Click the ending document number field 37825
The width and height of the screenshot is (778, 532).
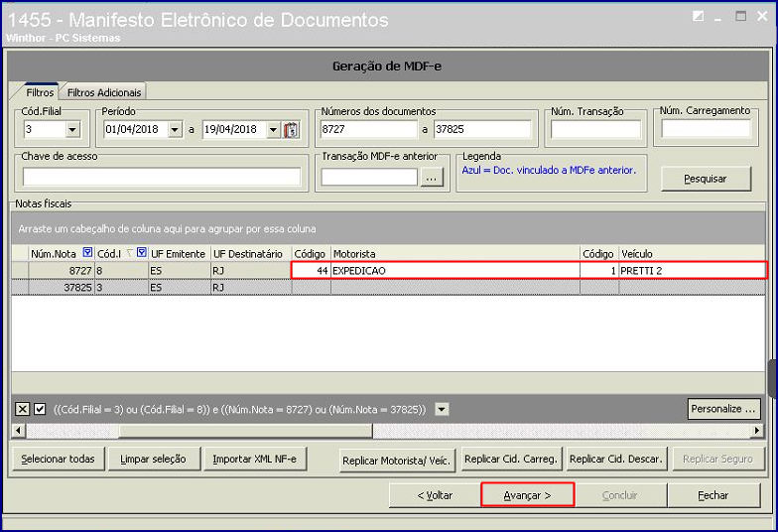(482, 129)
